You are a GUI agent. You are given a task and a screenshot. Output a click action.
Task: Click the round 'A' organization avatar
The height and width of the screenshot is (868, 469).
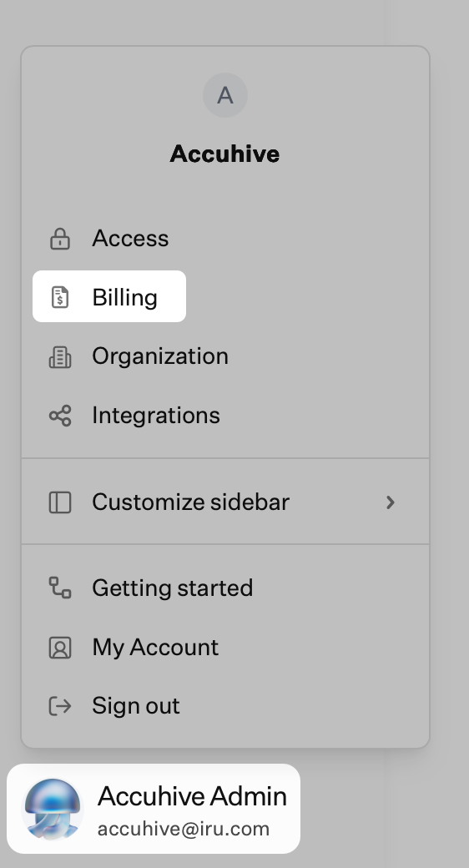pyautogui.click(x=224, y=95)
